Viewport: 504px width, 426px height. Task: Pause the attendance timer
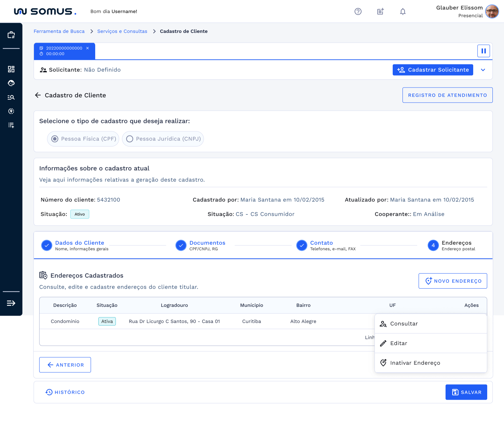tap(483, 51)
